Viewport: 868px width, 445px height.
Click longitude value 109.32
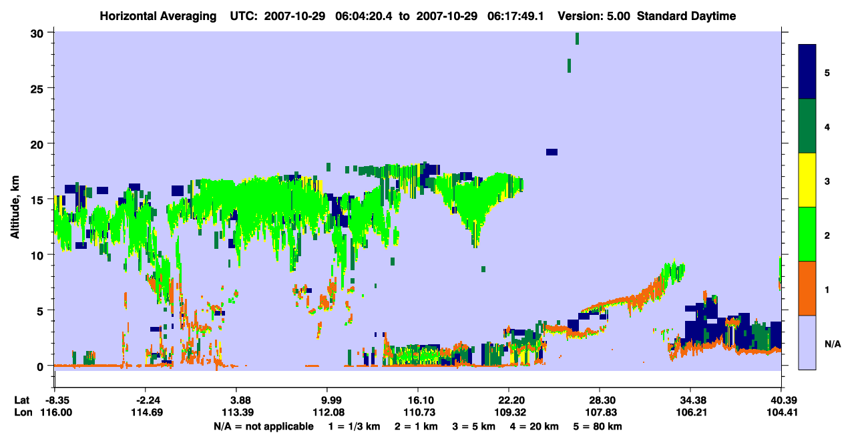pyautogui.click(x=509, y=413)
